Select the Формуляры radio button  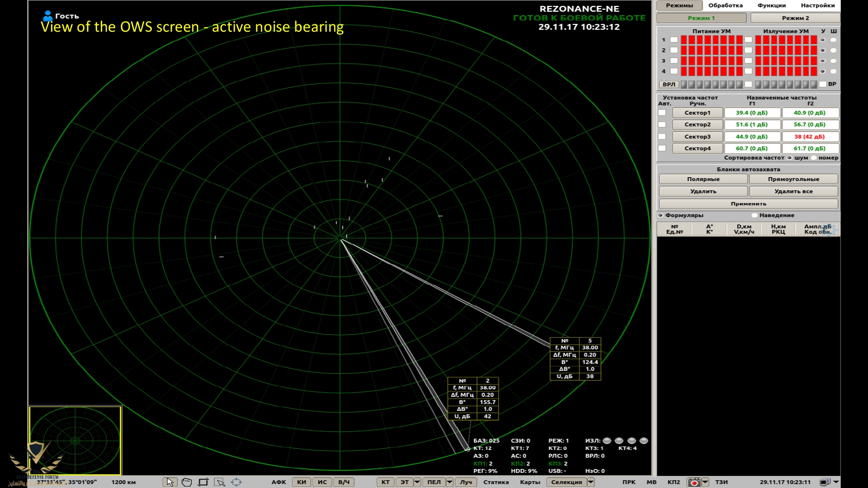click(661, 215)
